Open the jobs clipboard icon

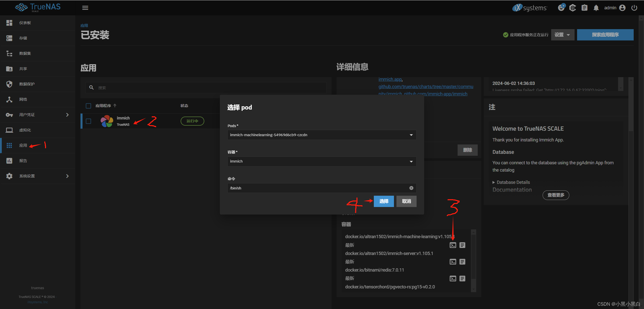click(x=584, y=8)
